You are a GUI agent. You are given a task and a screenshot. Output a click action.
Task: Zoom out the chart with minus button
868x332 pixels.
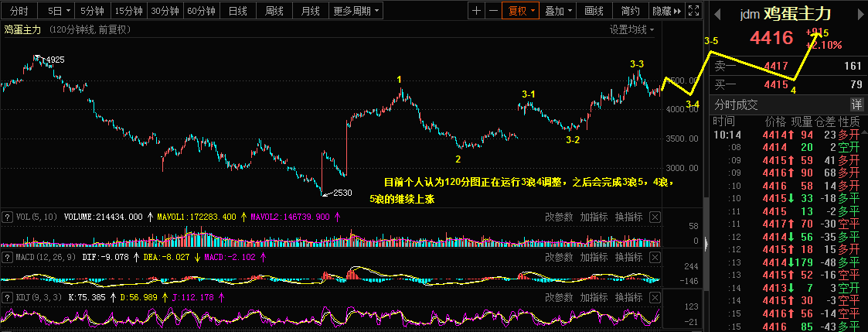coord(492,11)
